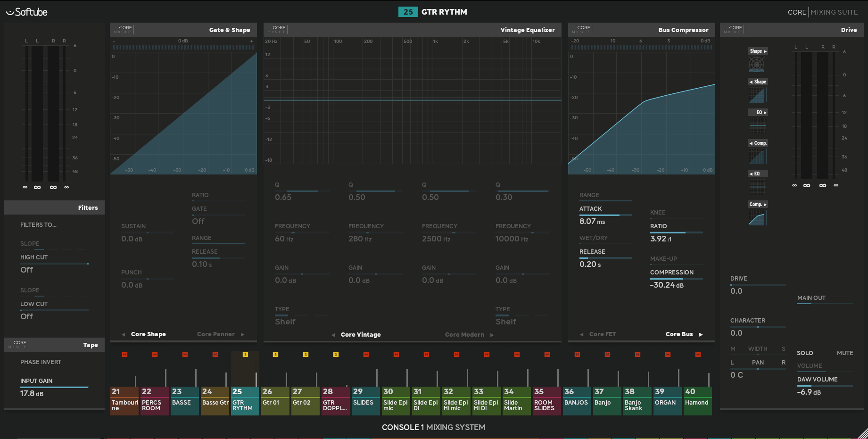Screen dimensions: 868x439
Task: Switch to the Core Shape module
Action: 149,334
